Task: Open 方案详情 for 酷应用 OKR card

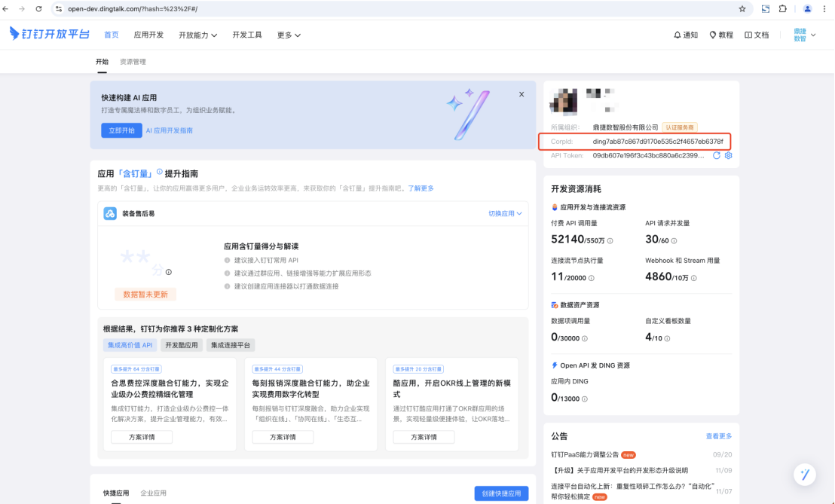Action: click(424, 437)
